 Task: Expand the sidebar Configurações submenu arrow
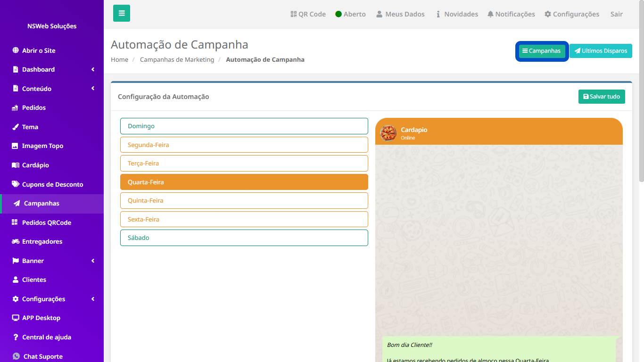click(x=93, y=299)
